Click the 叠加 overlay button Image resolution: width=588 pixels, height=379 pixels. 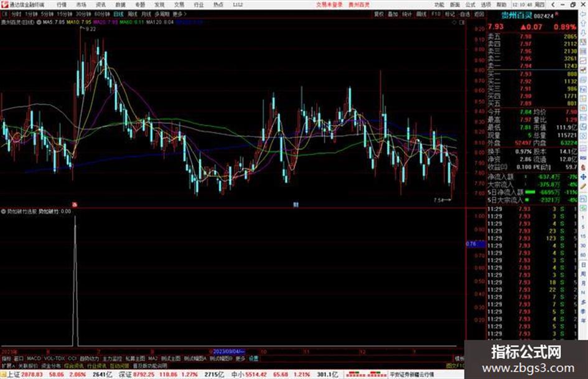[393, 14]
